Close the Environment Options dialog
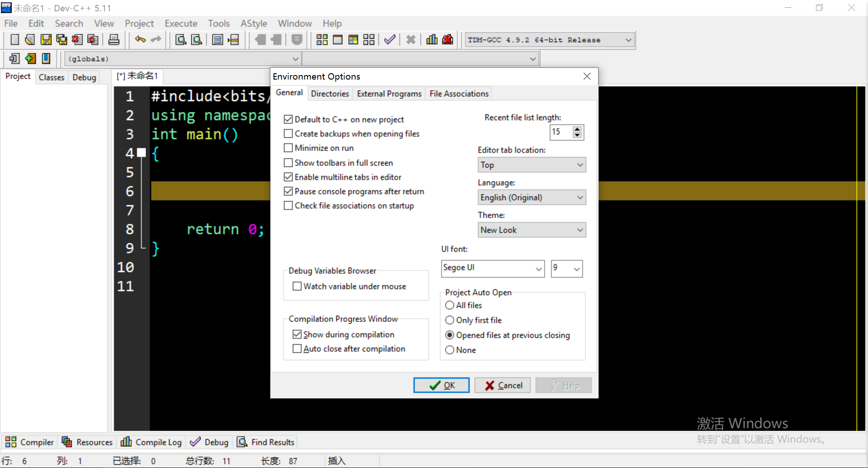The image size is (868, 468). point(587,76)
